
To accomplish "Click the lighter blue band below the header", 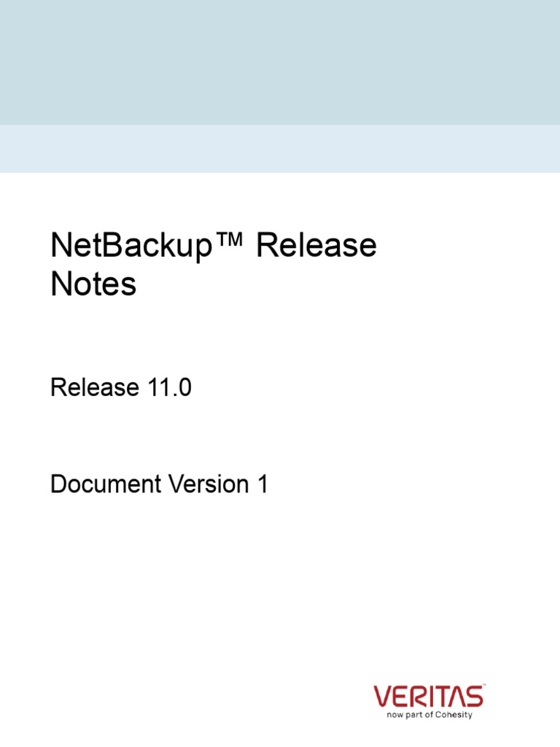I will tap(280, 149).
